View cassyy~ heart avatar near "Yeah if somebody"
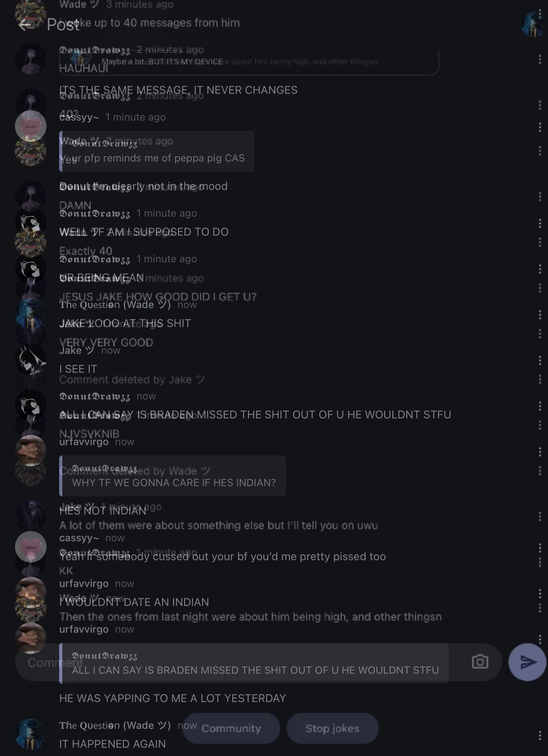 click(31, 547)
